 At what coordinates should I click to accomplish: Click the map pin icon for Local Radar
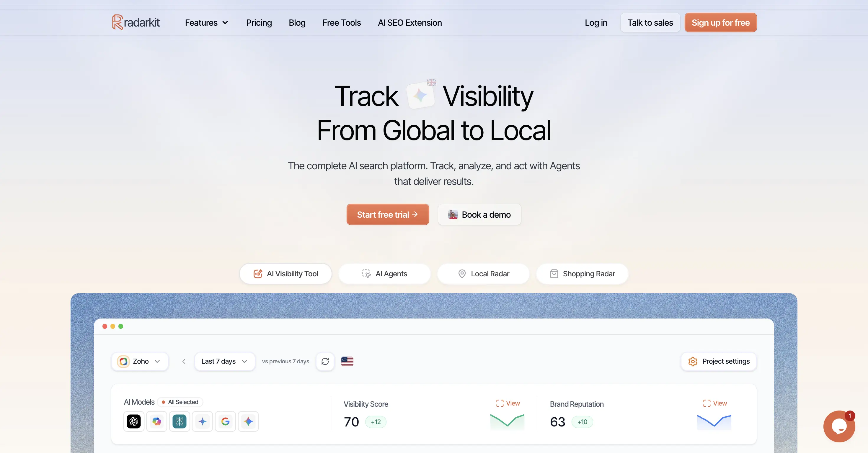point(462,274)
